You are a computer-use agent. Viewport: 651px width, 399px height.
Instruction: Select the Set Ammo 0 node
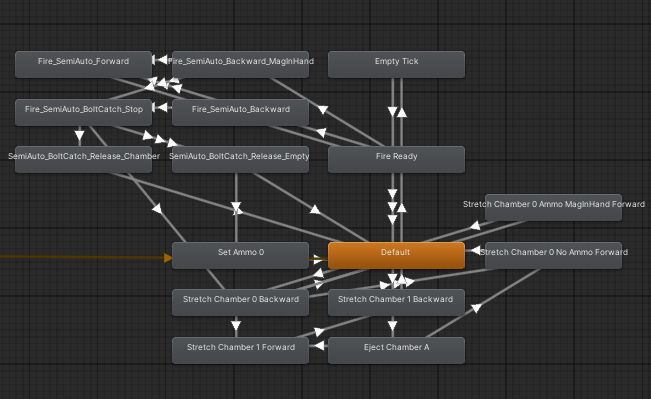[240, 255]
